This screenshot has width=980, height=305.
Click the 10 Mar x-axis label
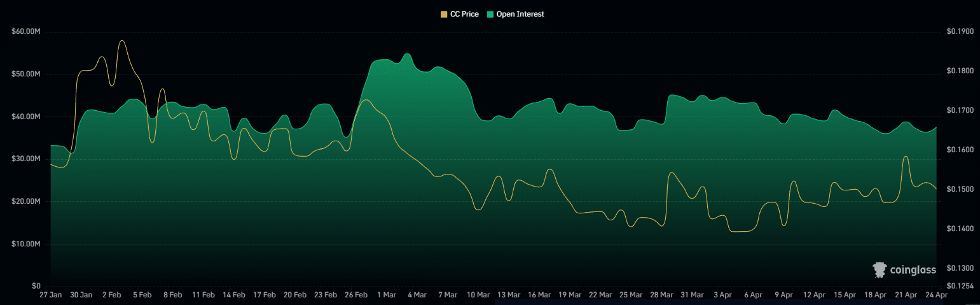478,295
